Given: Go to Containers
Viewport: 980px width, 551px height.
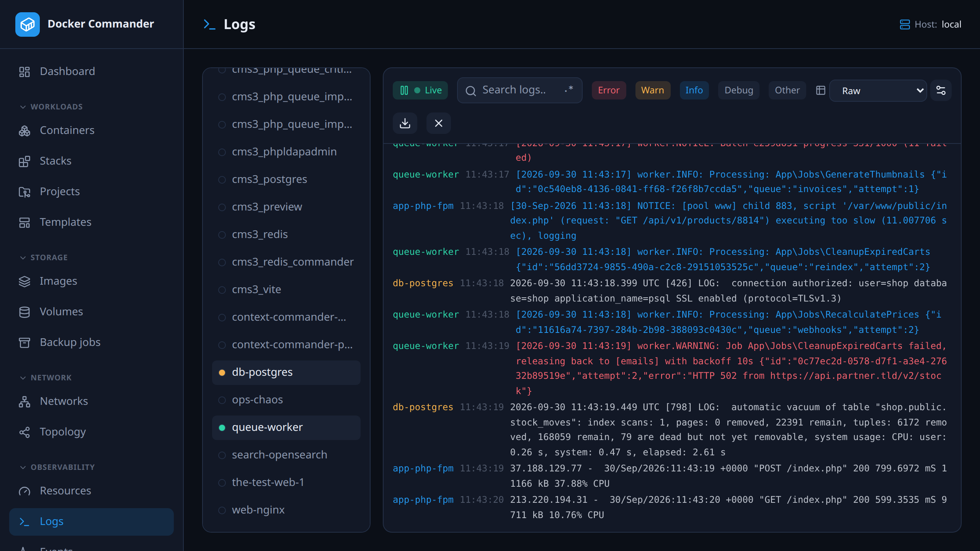Looking at the screenshot, I should point(91,130).
